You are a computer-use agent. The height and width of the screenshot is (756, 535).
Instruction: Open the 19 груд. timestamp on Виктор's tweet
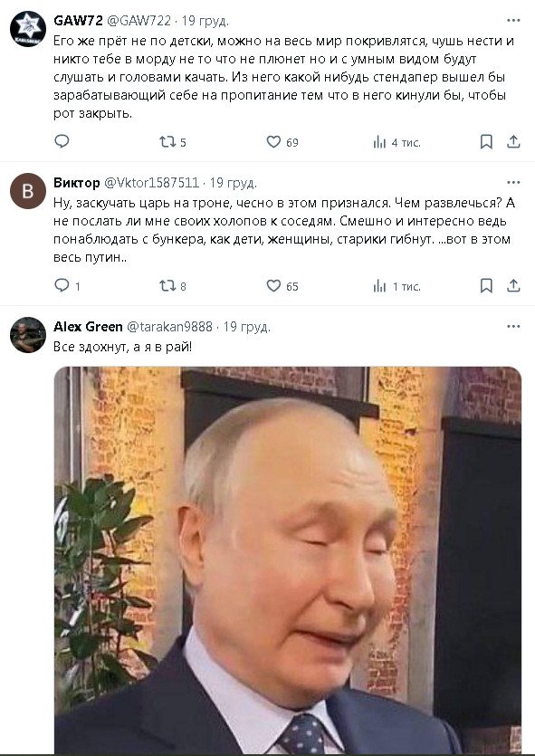[233, 183]
